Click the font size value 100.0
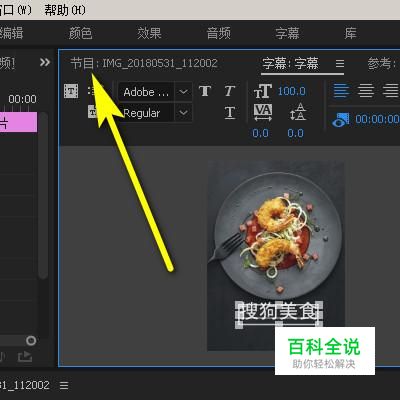This screenshot has height=400, width=400. [292, 91]
